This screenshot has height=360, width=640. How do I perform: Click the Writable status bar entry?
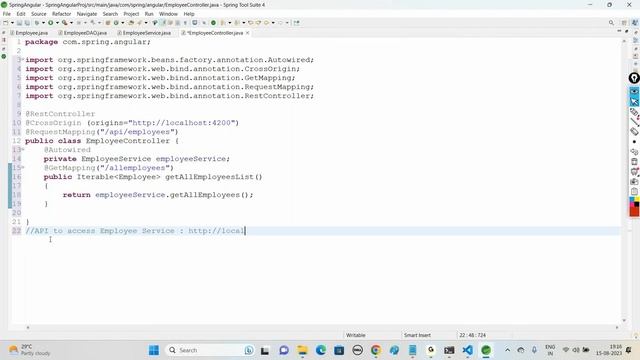tap(356, 335)
